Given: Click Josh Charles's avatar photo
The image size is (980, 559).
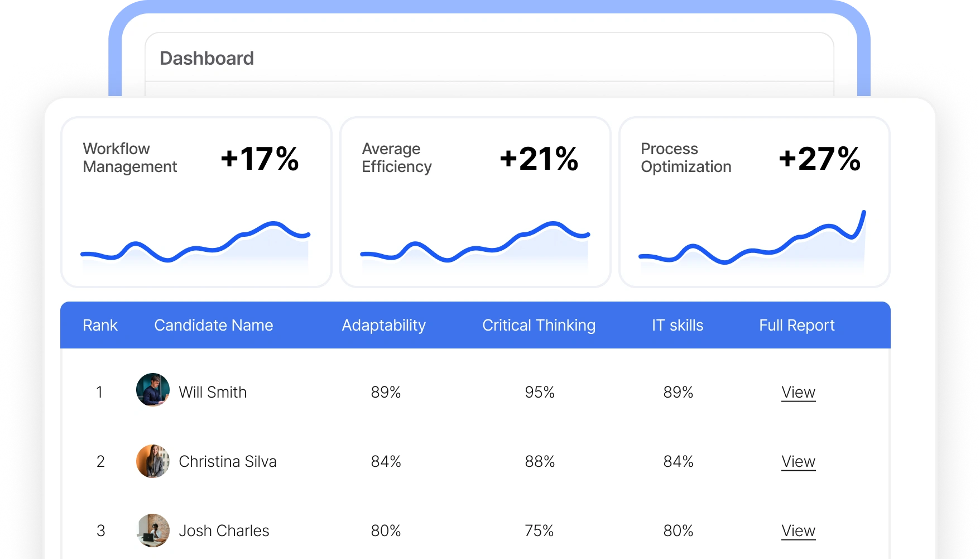Looking at the screenshot, I should click(153, 531).
